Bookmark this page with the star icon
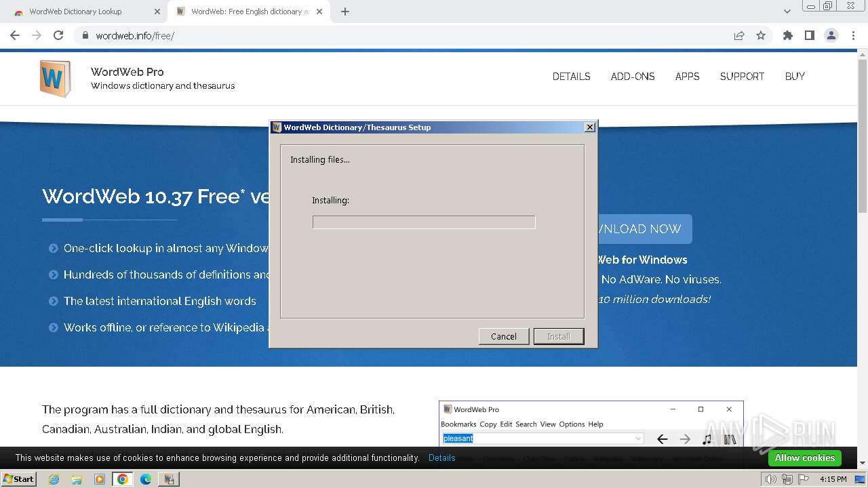Viewport: 868px width, 488px height. coord(761,35)
